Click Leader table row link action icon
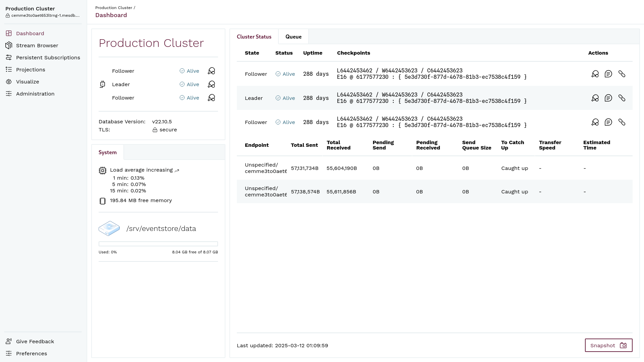 coord(622,98)
